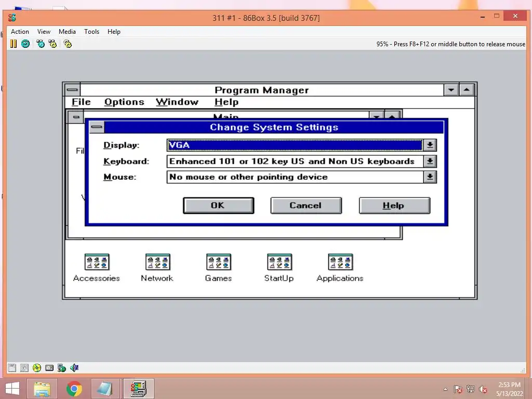The image size is (532, 399).
Task: Open Program Manager's File menu
Action: pyautogui.click(x=81, y=102)
